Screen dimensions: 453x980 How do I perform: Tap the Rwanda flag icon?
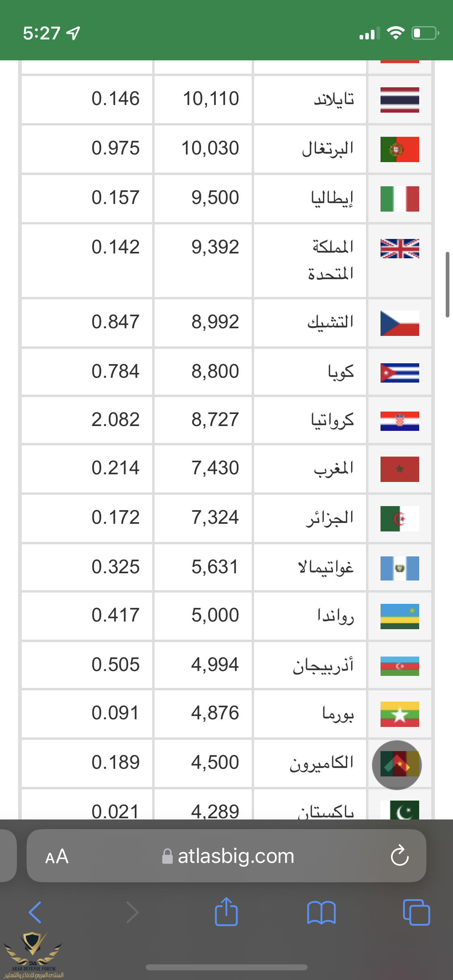[x=399, y=616]
